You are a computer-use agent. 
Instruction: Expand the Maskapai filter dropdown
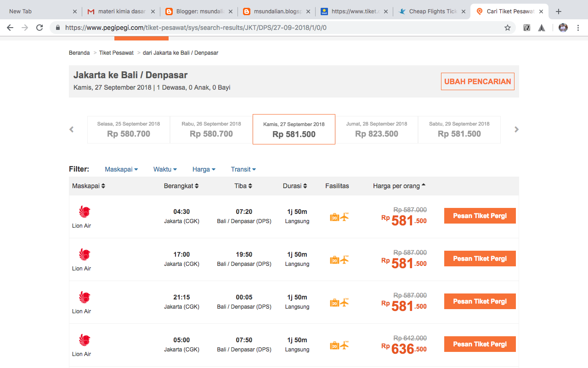click(121, 169)
